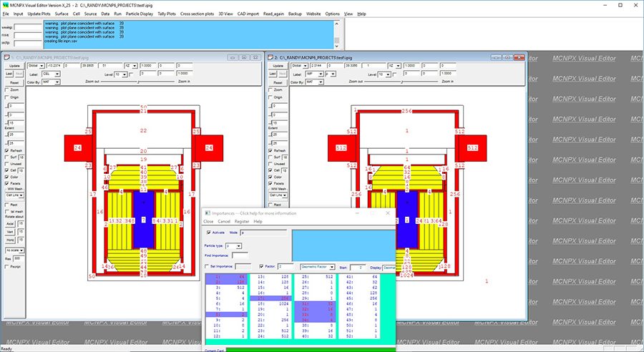
Task: Click Reset button in plot window 1
Action: point(14,82)
